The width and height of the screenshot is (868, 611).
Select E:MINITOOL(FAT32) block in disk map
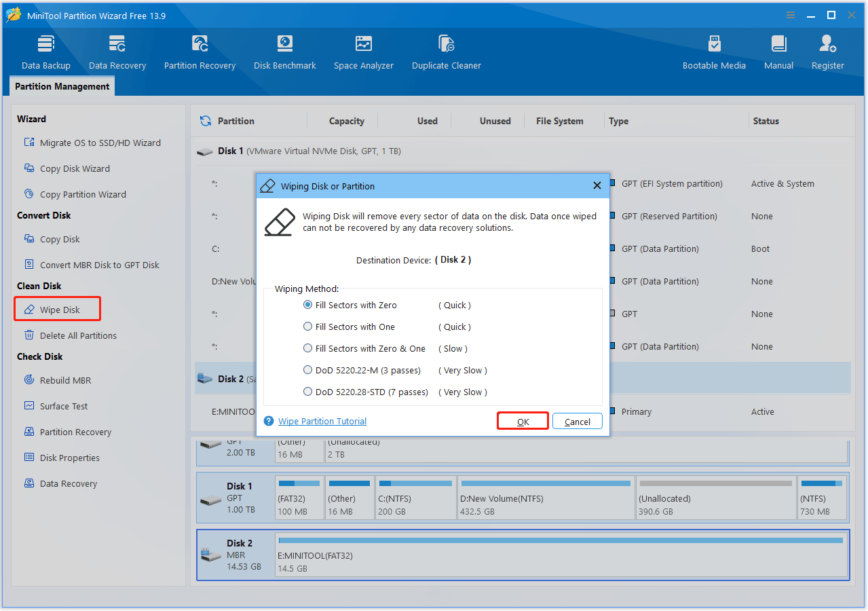point(561,555)
